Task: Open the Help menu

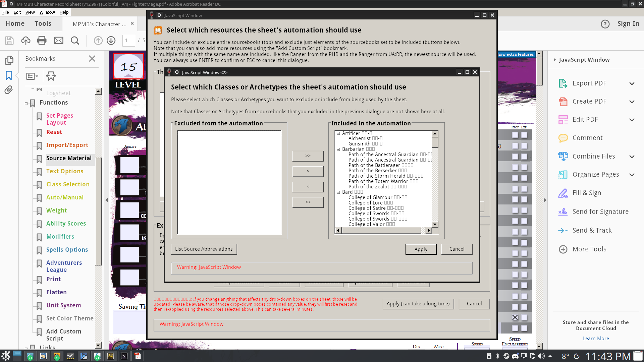Action: [x=64, y=12]
